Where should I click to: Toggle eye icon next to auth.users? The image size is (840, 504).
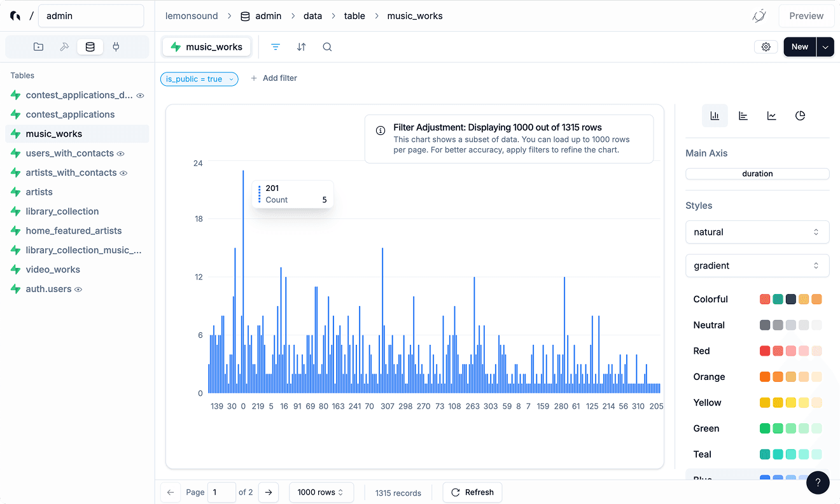coord(78,290)
